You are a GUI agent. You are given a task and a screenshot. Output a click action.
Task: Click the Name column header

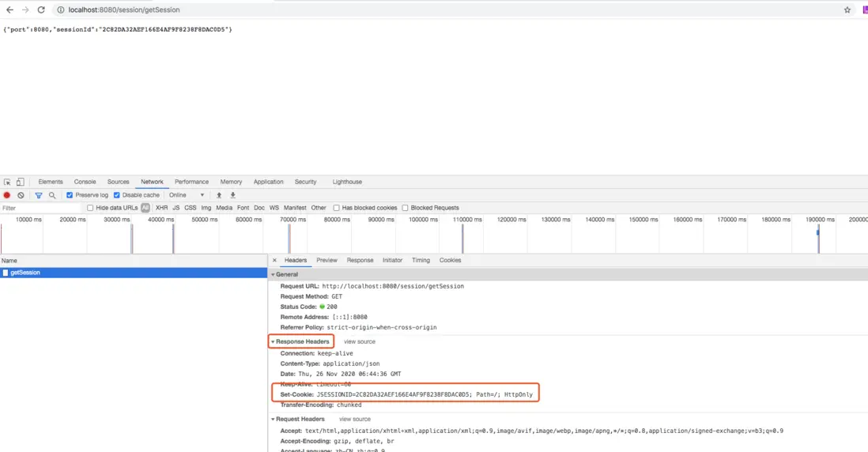click(133, 261)
